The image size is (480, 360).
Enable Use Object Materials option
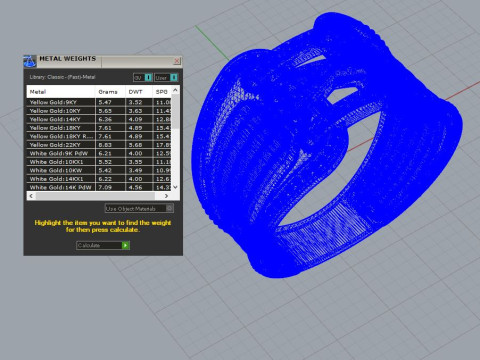point(139,209)
